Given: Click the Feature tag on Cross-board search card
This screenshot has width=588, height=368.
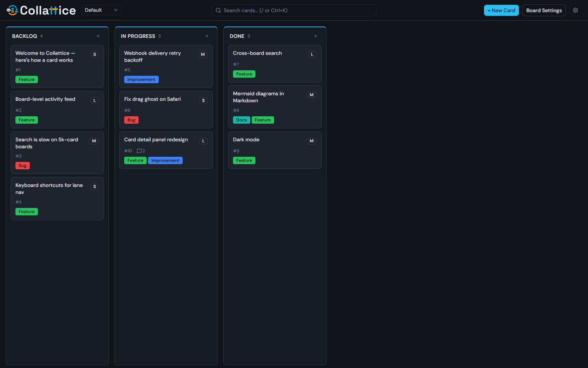Looking at the screenshot, I should [x=244, y=74].
